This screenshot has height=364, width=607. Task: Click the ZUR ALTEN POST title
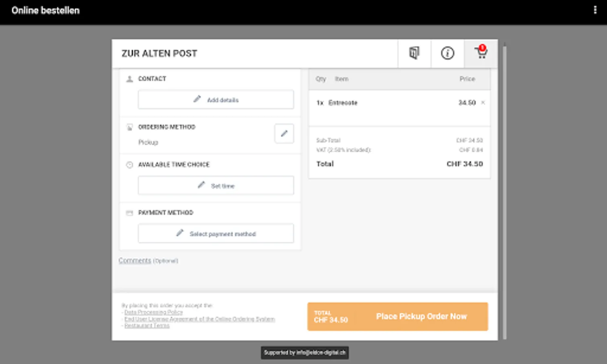tap(159, 53)
